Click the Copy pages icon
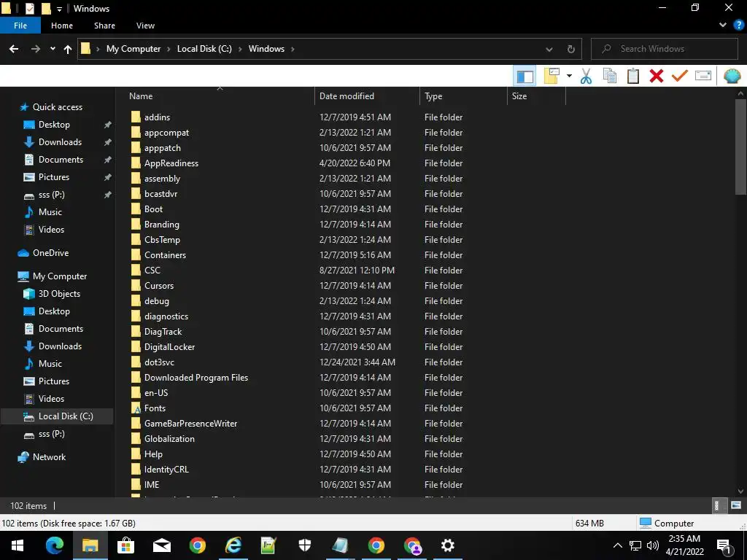 click(610, 76)
